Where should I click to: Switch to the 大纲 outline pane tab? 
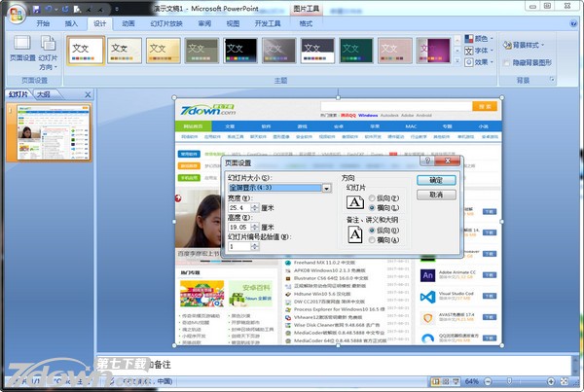click(x=44, y=94)
